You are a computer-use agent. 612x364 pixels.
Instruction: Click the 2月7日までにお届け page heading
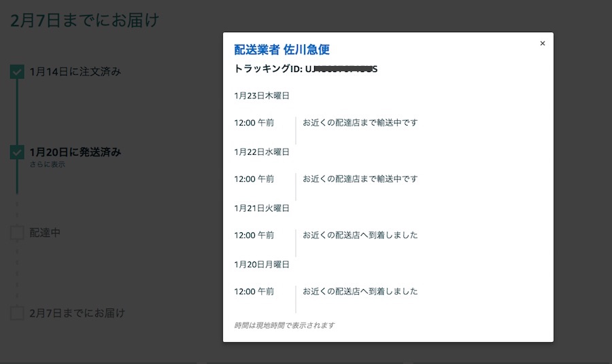[85, 20]
